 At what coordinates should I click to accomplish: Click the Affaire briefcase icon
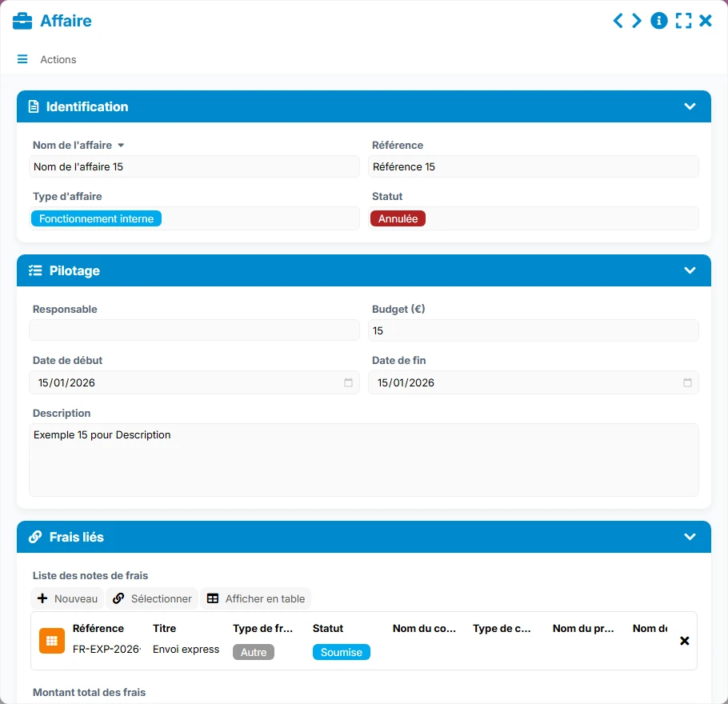22,21
